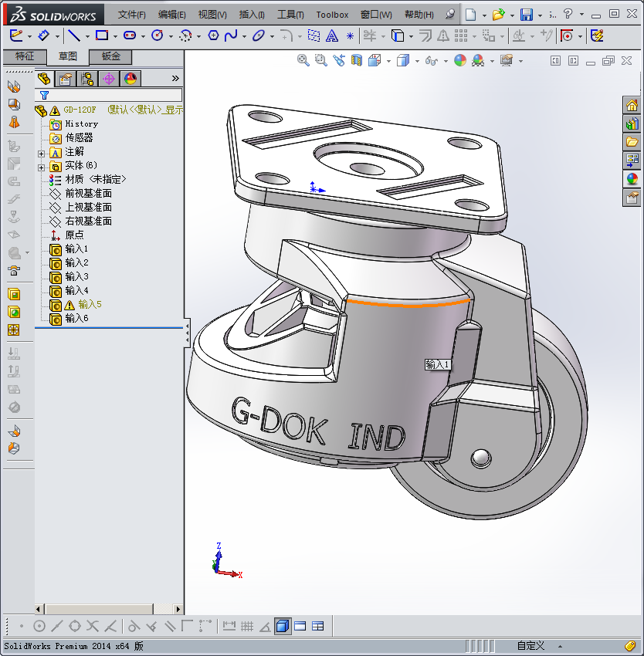Image resolution: width=644 pixels, height=656 pixels.
Task: Open the Save button dropdown arrow
Action: click(x=540, y=15)
